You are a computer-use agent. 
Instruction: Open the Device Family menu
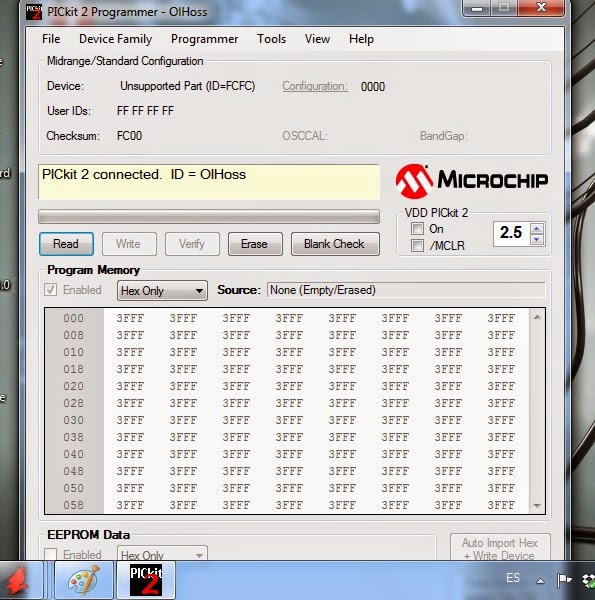pyautogui.click(x=116, y=39)
